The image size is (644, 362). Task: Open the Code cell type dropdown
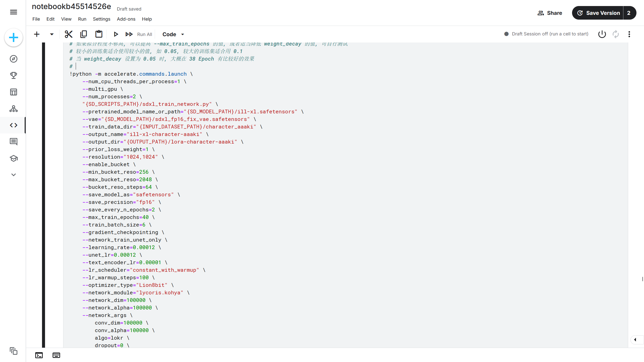click(173, 34)
